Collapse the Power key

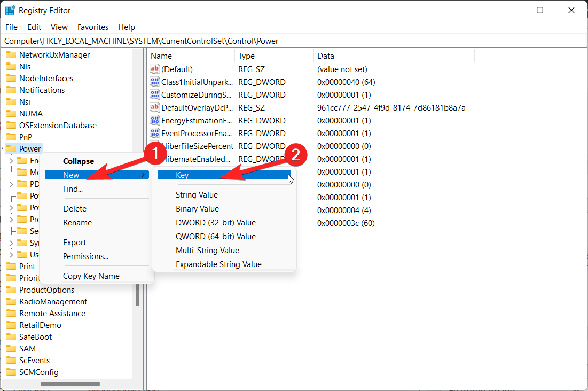78,161
